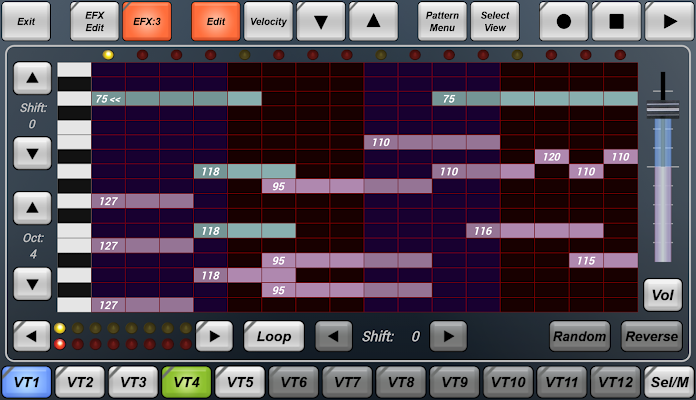Toggle the EFX:3 button
The width and height of the screenshot is (696, 400).
[147, 21]
